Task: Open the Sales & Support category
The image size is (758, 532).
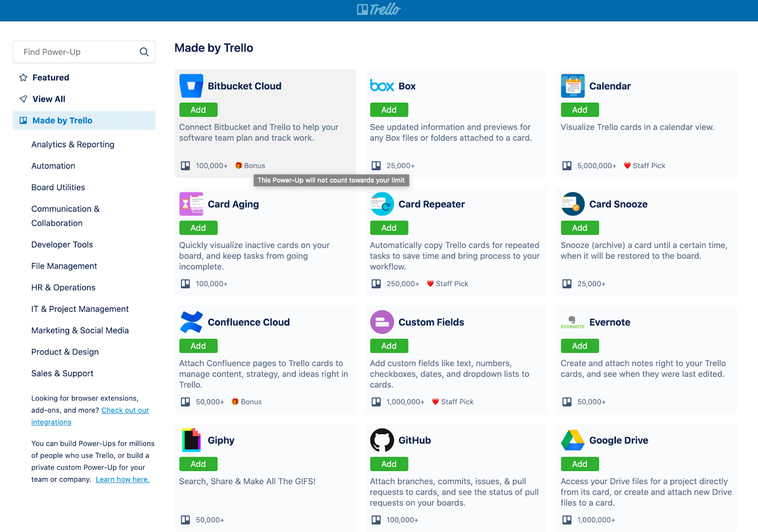Action: click(63, 373)
